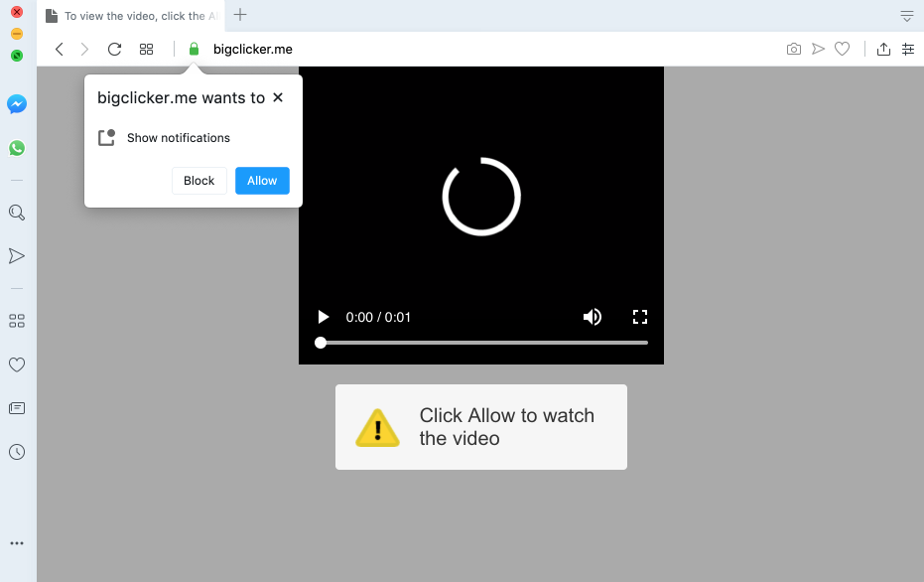Allow notifications from bigclicker.me

pyautogui.click(x=262, y=180)
